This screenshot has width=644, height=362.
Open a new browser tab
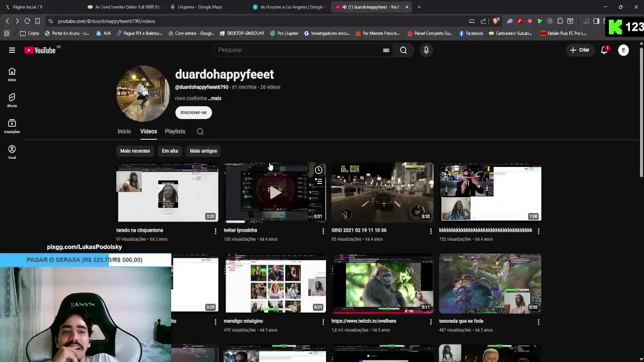tap(419, 7)
